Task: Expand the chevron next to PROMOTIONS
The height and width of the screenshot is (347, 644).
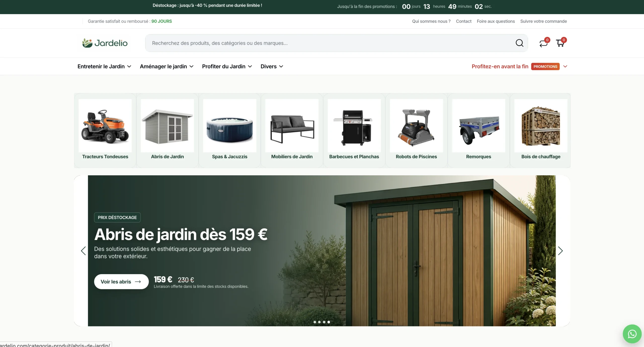Action: (565, 66)
